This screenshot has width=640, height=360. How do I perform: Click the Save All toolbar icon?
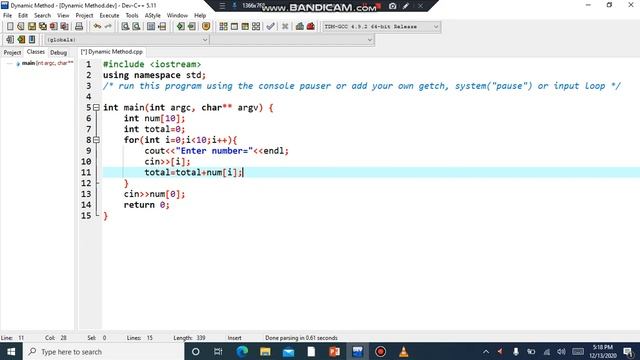point(43,27)
